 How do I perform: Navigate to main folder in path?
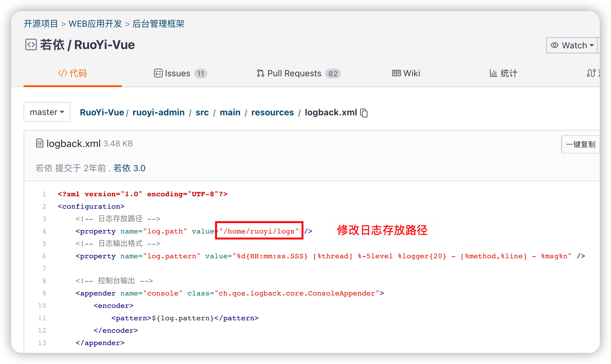tap(230, 112)
